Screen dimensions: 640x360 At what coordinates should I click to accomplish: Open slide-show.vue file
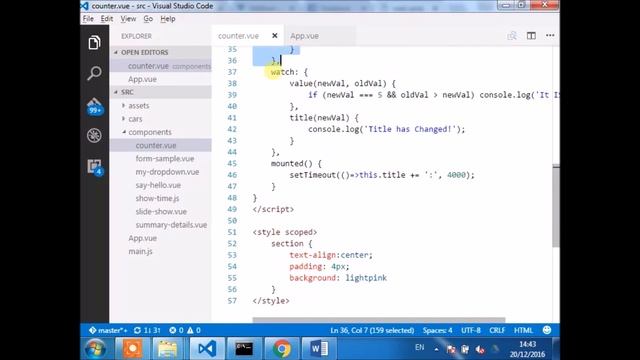(161, 211)
